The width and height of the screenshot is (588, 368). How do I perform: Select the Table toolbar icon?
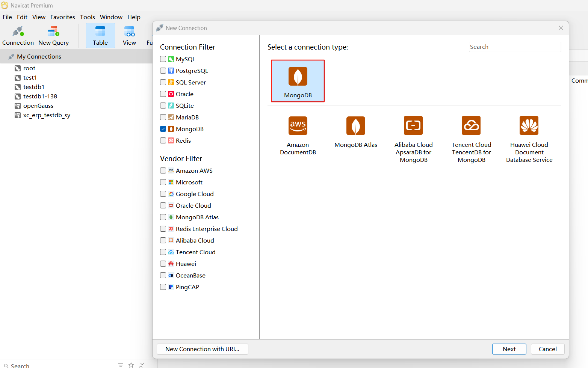(100, 36)
